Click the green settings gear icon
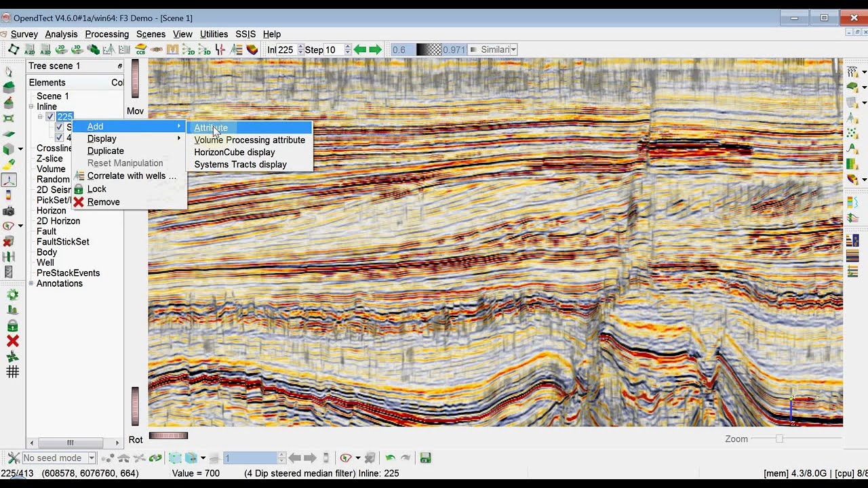This screenshot has width=868, height=488. (12, 296)
